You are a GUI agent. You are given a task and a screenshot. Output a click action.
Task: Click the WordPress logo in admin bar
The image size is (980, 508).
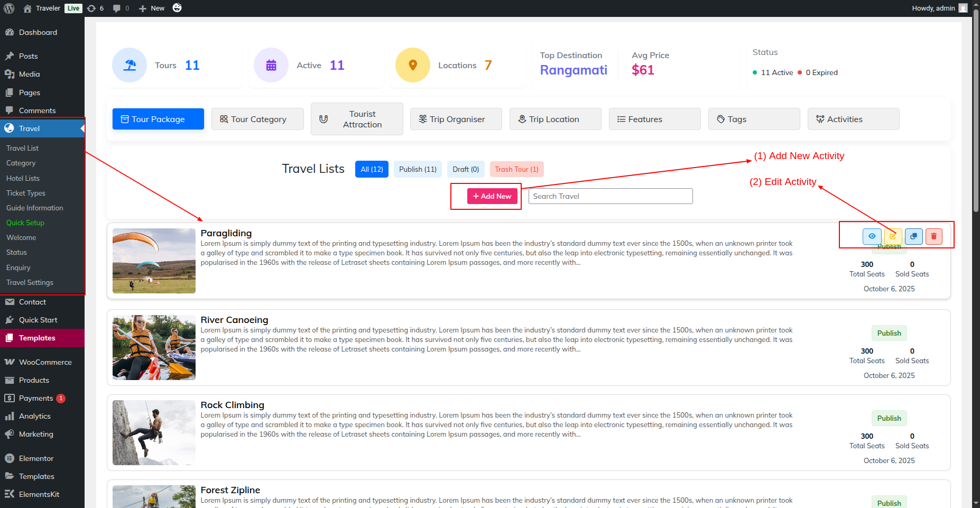coord(9,8)
